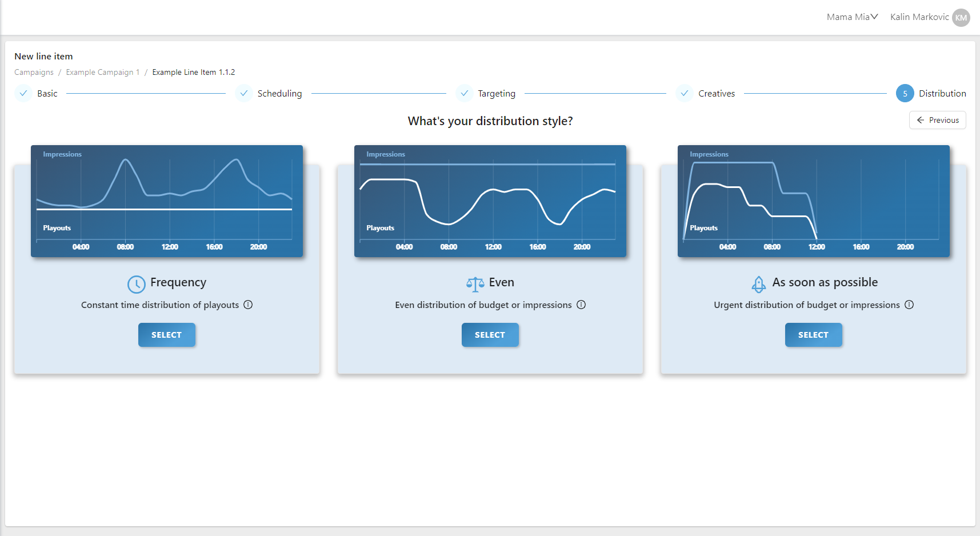Click the balance scale icon beside Even

[x=475, y=284]
